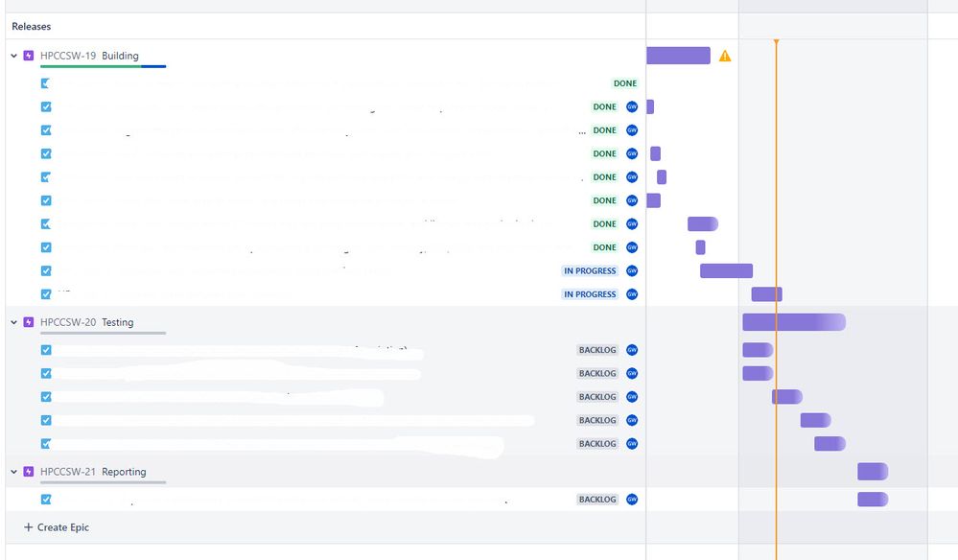Click the task icon of the last Testing task

(46, 443)
